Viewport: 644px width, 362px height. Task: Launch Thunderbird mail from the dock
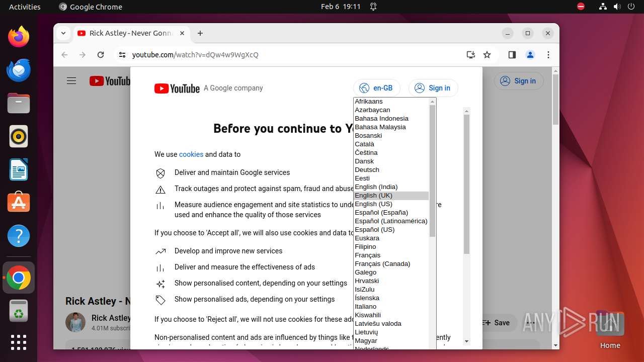click(x=19, y=70)
